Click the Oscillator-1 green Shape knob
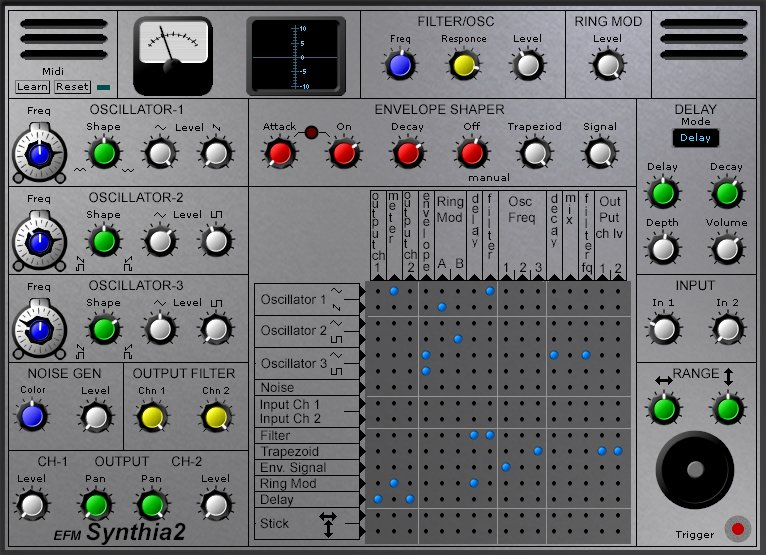This screenshot has width=766, height=555. coord(103,153)
